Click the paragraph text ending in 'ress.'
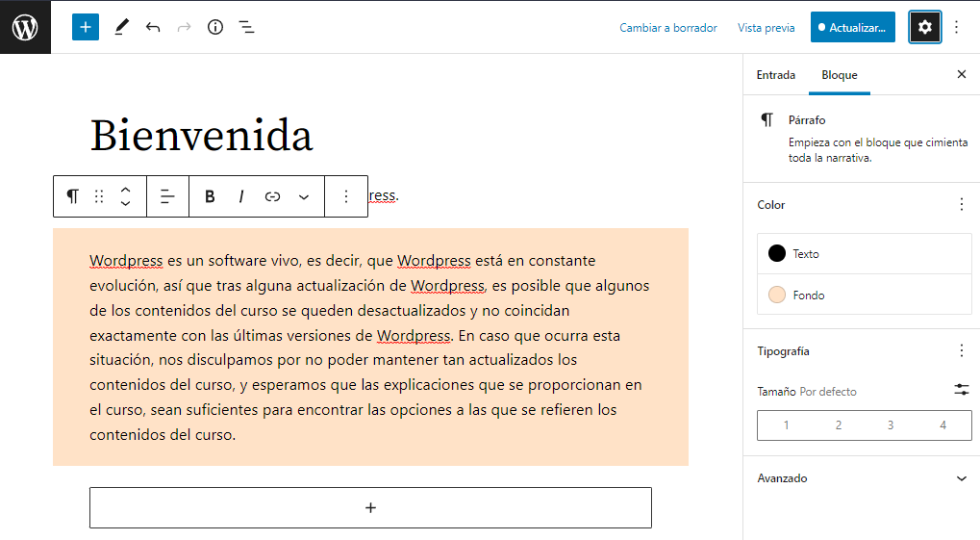Viewport: 980px width, 540px height. [384, 195]
